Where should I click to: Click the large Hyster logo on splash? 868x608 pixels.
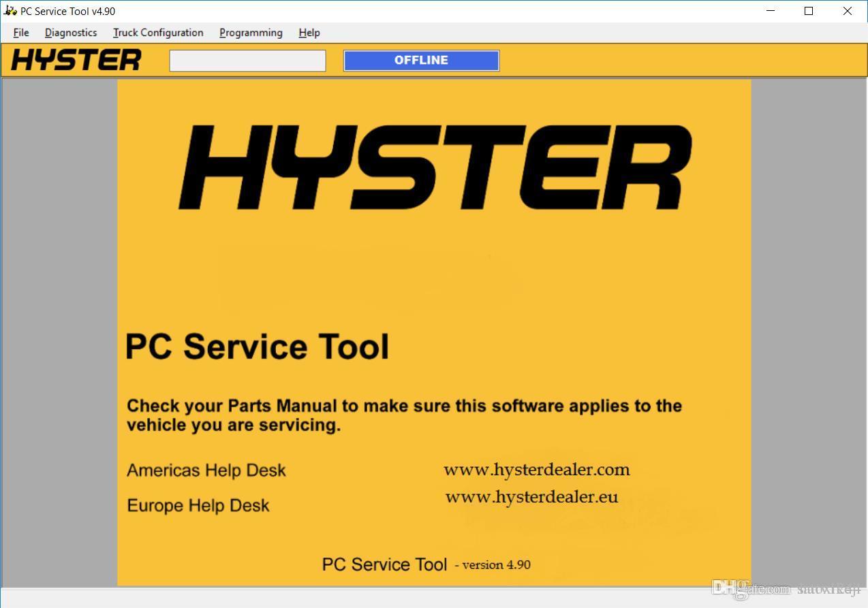435,167
